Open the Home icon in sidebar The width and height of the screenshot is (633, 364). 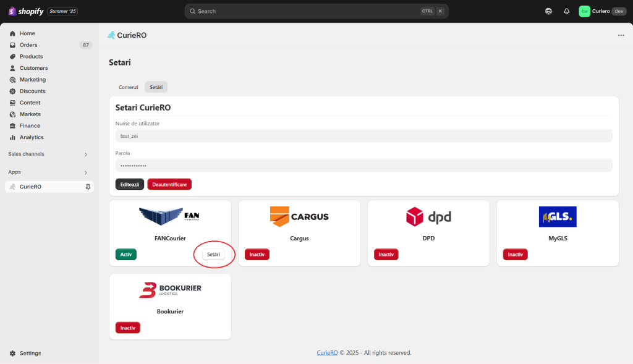coord(12,33)
